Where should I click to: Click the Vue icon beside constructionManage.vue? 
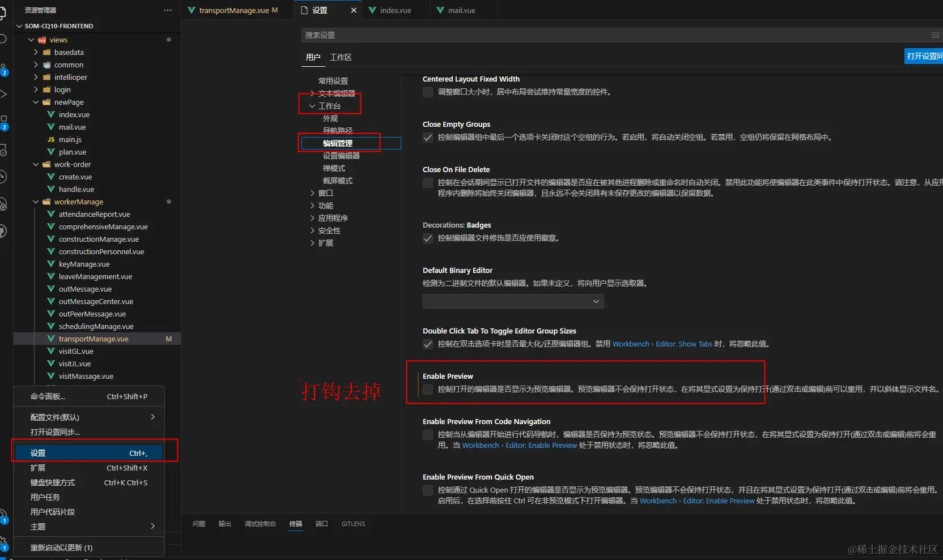[51, 239]
